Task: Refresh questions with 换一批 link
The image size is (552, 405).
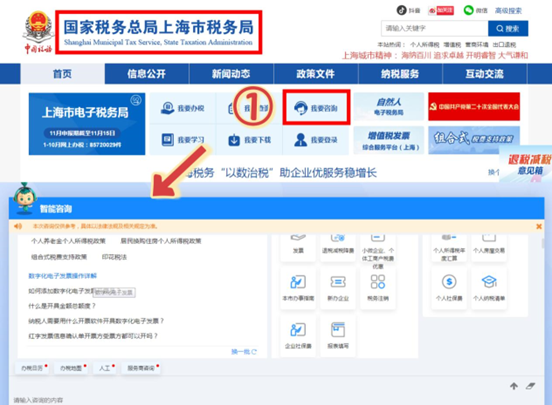Action: coord(244,351)
